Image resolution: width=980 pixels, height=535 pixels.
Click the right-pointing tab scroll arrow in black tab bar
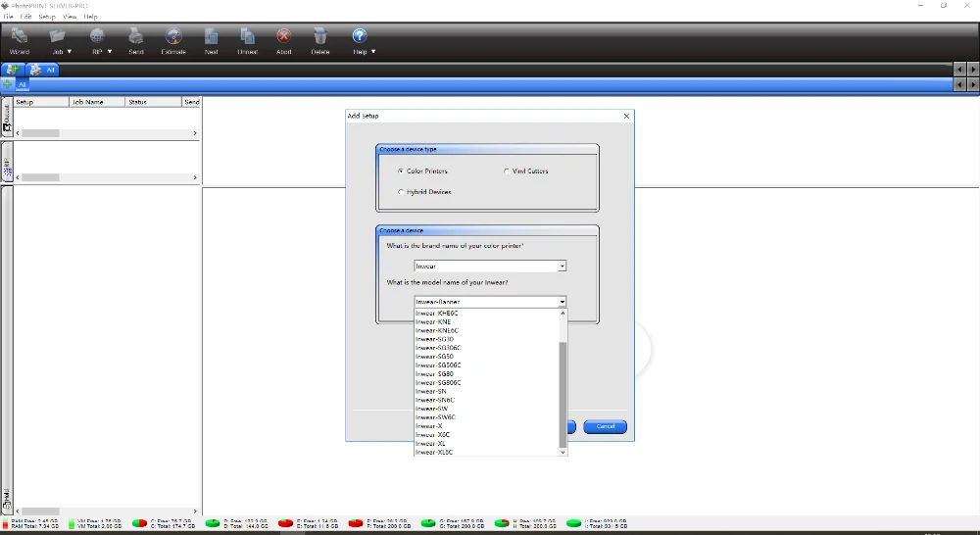[972, 70]
